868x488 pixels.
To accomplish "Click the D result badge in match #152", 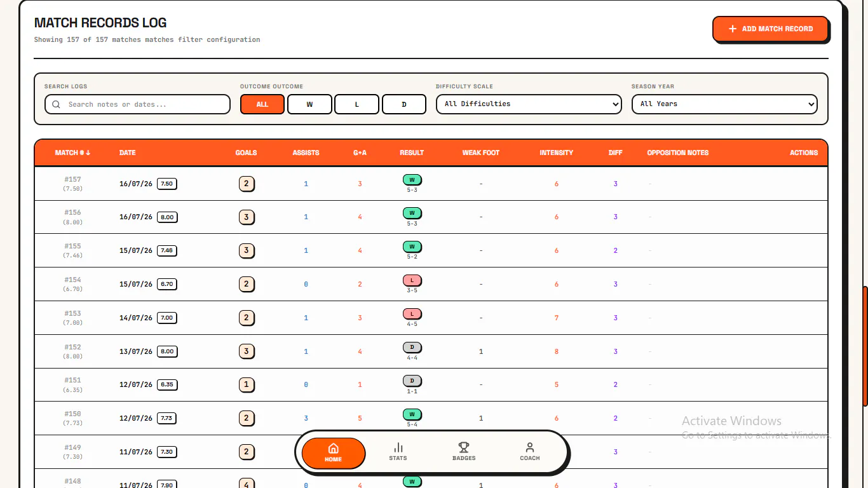I will coord(412,348).
